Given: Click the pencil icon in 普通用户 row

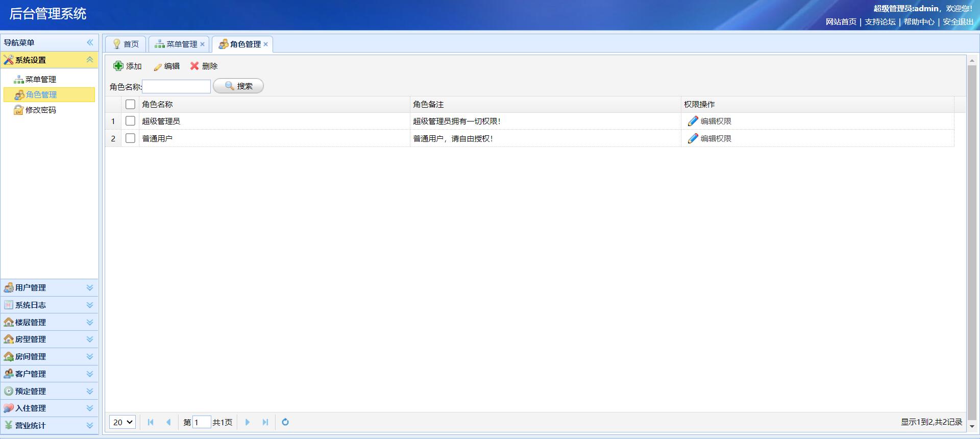Looking at the screenshot, I should point(693,138).
